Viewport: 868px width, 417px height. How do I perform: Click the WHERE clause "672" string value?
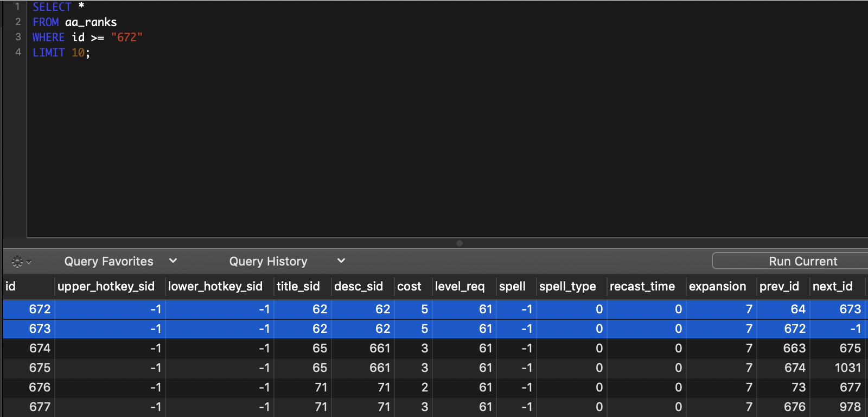click(126, 37)
